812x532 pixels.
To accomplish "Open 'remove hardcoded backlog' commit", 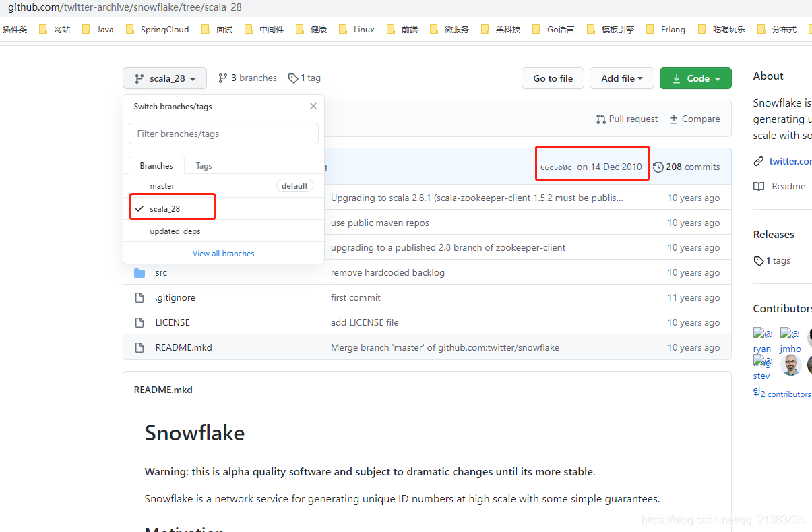I will pyautogui.click(x=387, y=272).
